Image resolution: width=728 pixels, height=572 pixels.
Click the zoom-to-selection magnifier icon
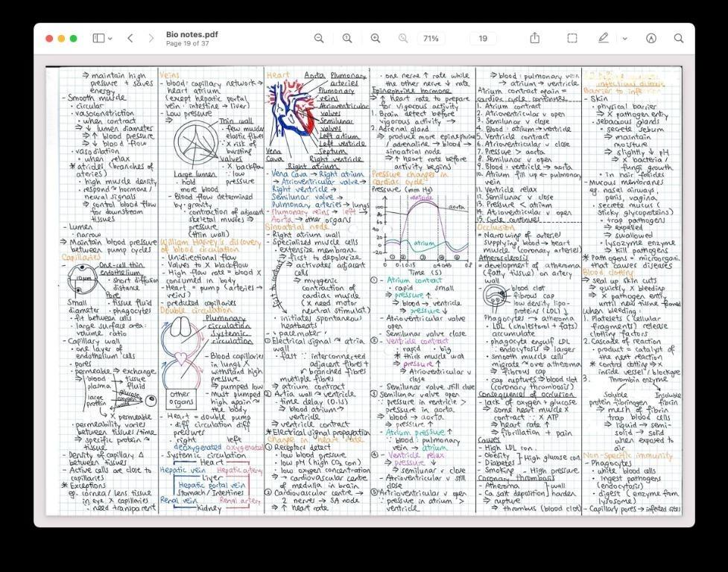[x=402, y=37]
